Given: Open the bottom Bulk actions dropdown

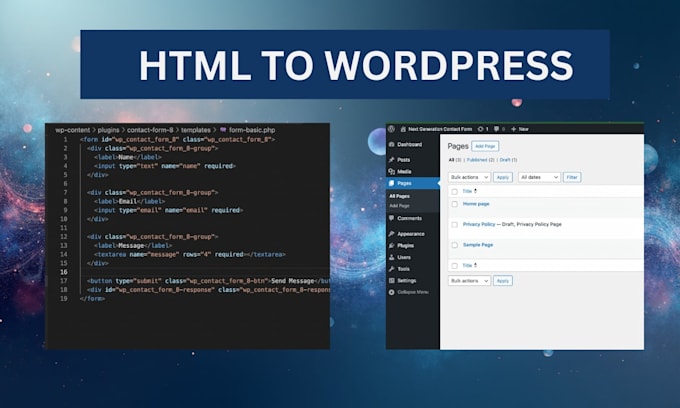Looking at the screenshot, I should [x=469, y=281].
